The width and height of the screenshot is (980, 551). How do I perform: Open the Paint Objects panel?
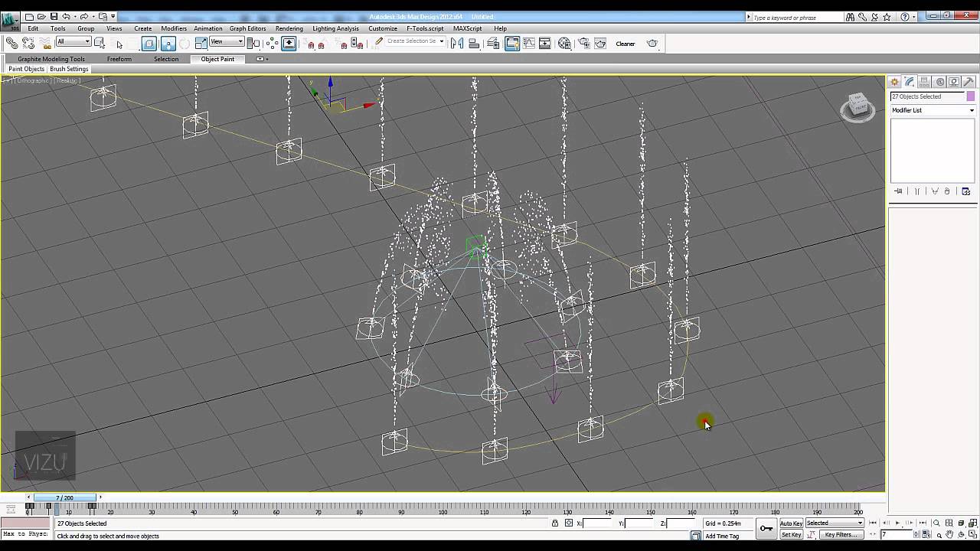27,69
